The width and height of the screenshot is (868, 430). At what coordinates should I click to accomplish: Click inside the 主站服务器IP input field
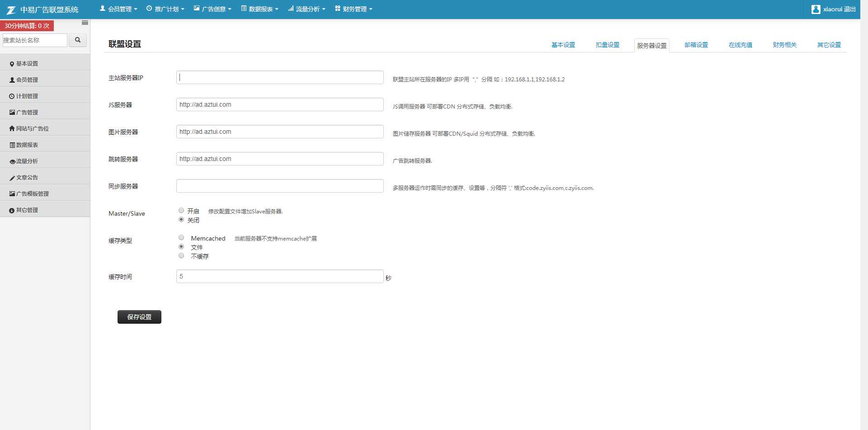coord(279,77)
